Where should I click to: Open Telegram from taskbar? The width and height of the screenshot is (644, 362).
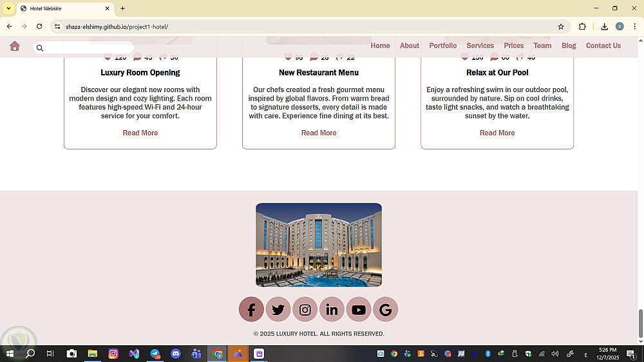(x=155, y=354)
